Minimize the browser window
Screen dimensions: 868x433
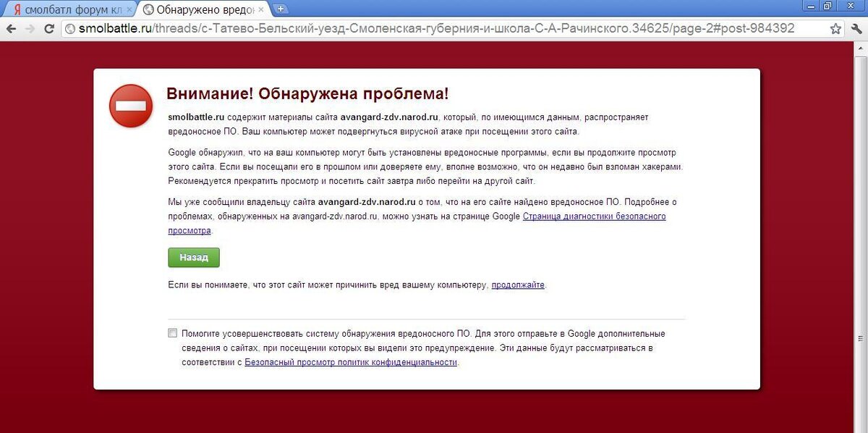coord(811,5)
